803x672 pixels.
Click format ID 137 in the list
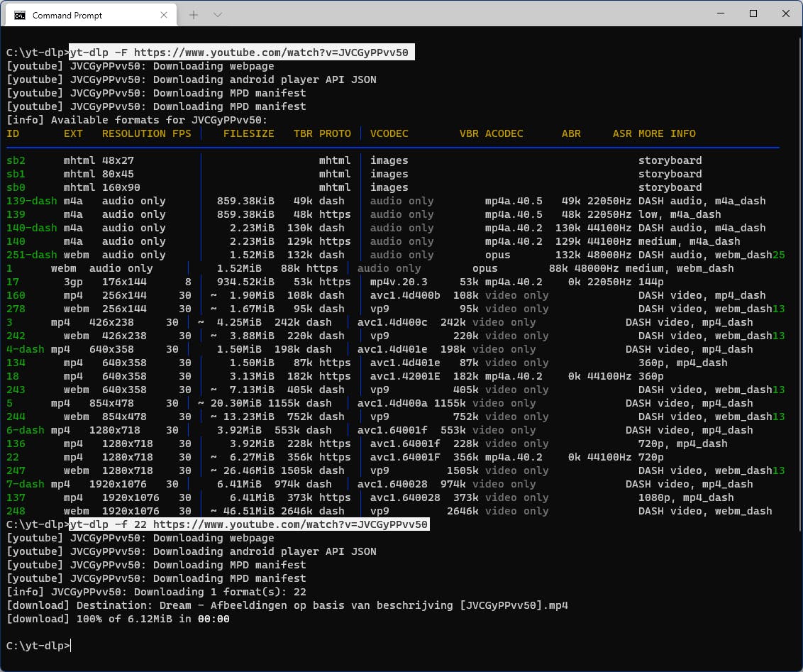click(16, 497)
